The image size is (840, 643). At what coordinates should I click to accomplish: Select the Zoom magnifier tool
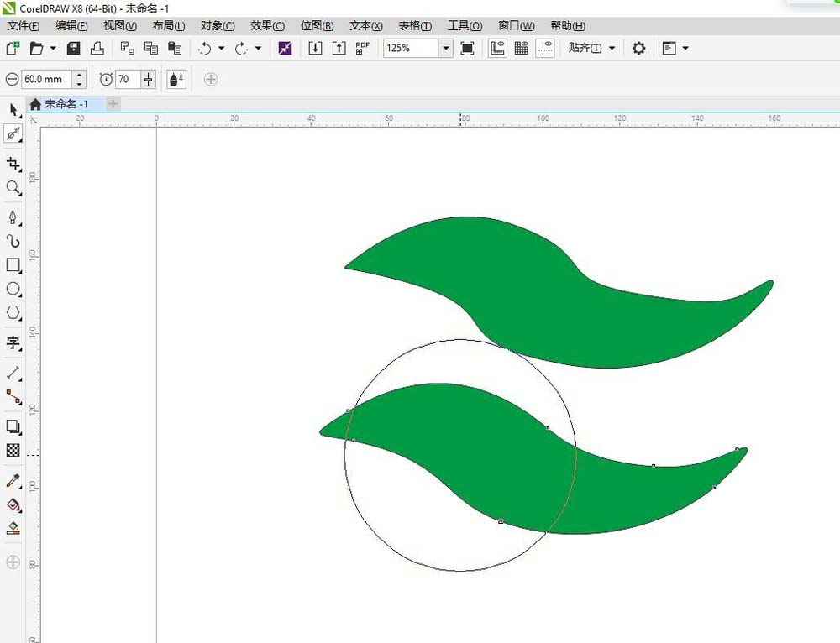coord(13,187)
